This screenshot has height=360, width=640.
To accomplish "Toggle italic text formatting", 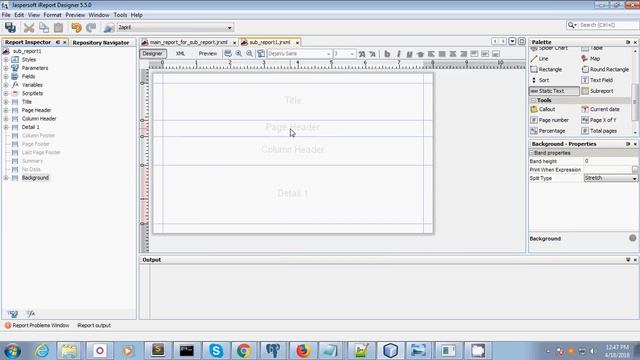I will tap(398, 53).
